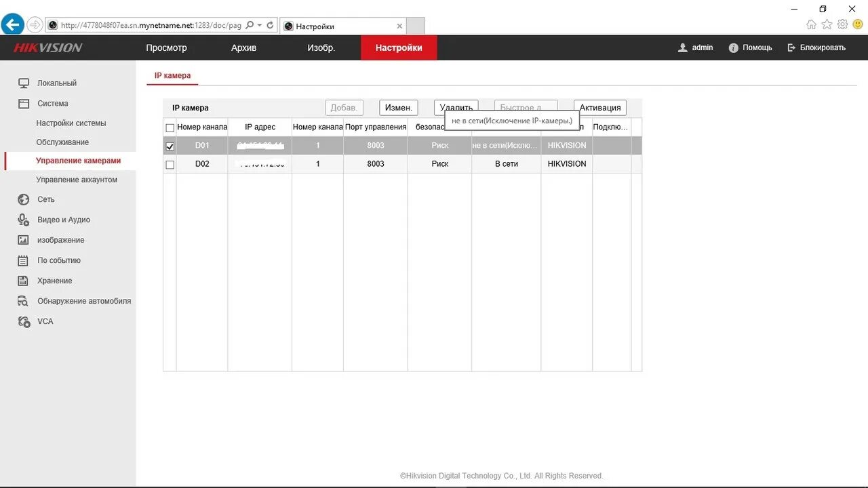
Task: Click the page refresh icon
Action: pyautogui.click(x=270, y=25)
